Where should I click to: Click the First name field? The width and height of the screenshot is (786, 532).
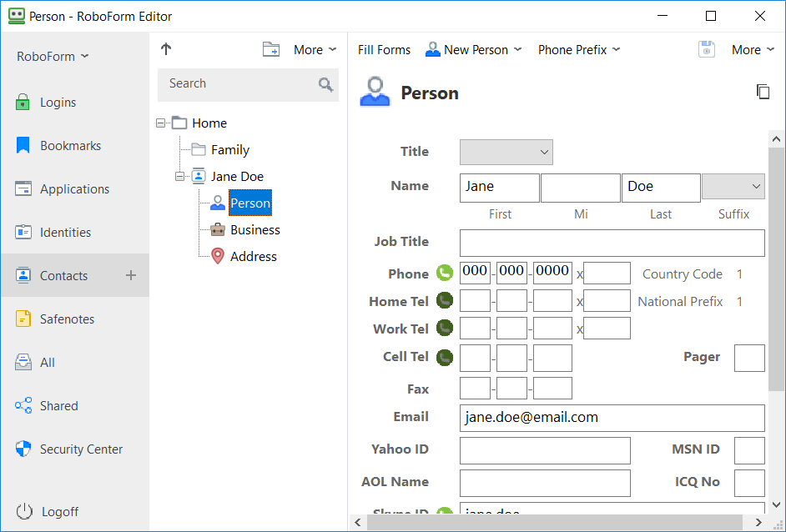tap(499, 188)
